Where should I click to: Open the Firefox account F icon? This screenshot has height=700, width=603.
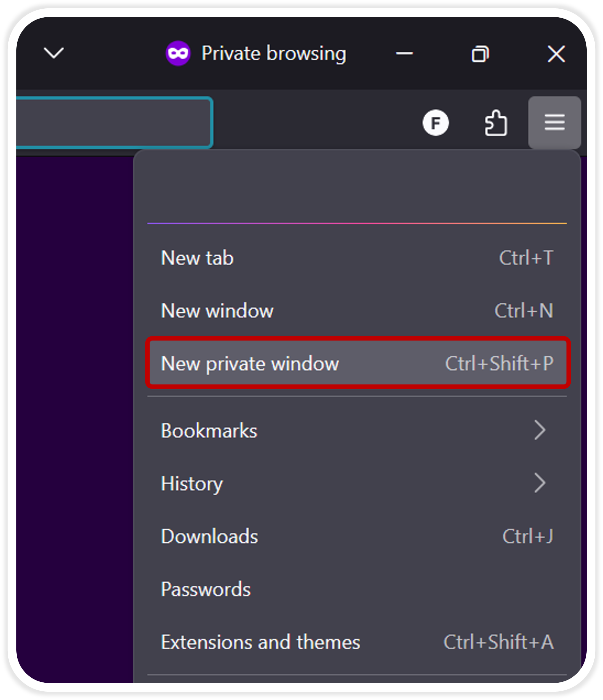coord(435,123)
